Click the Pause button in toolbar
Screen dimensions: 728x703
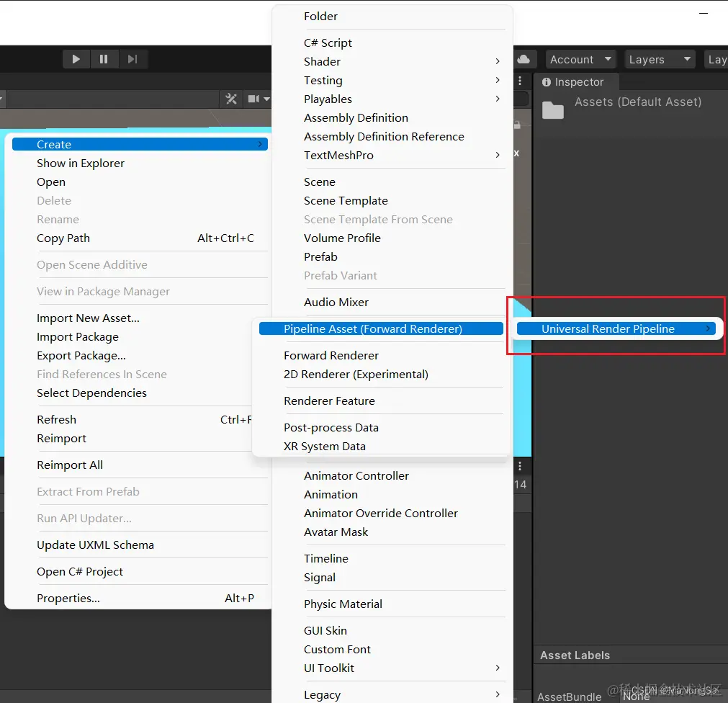pos(104,59)
